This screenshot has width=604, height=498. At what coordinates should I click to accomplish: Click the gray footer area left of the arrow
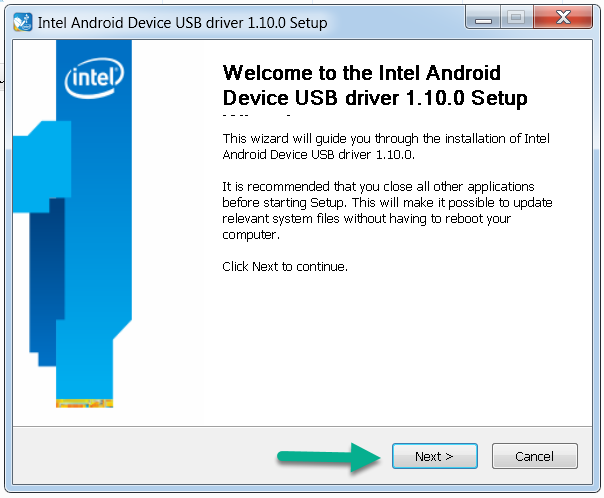[143, 456]
